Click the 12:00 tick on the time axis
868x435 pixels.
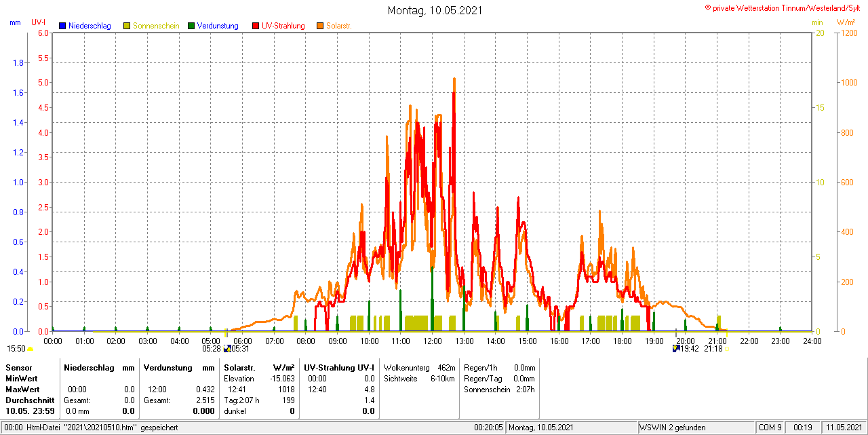pos(432,341)
